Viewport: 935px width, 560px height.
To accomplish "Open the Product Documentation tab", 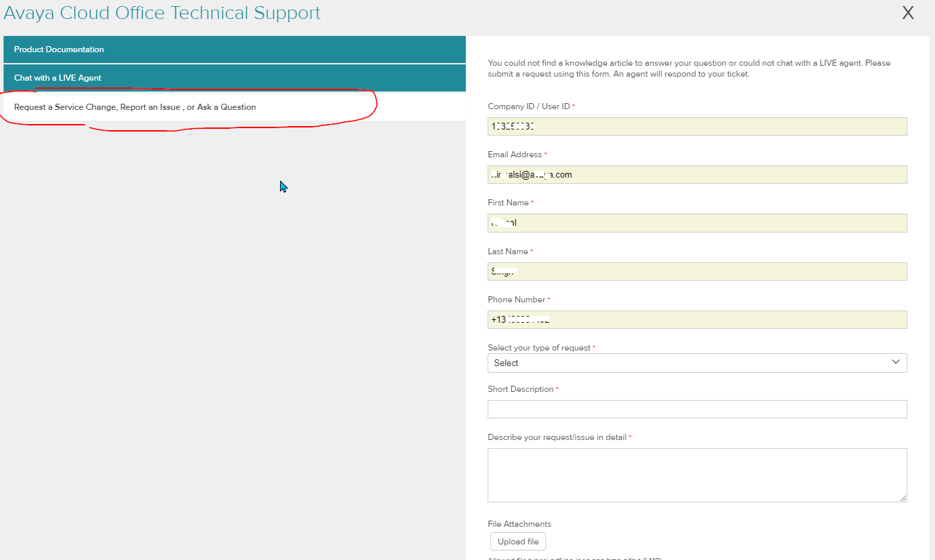I will [x=235, y=49].
